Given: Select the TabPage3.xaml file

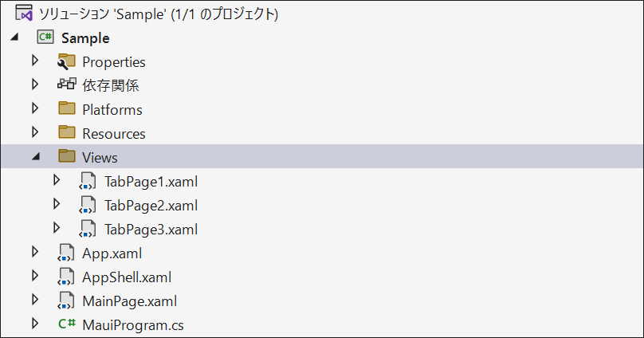Looking at the screenshot, I should tap(151, 229).
